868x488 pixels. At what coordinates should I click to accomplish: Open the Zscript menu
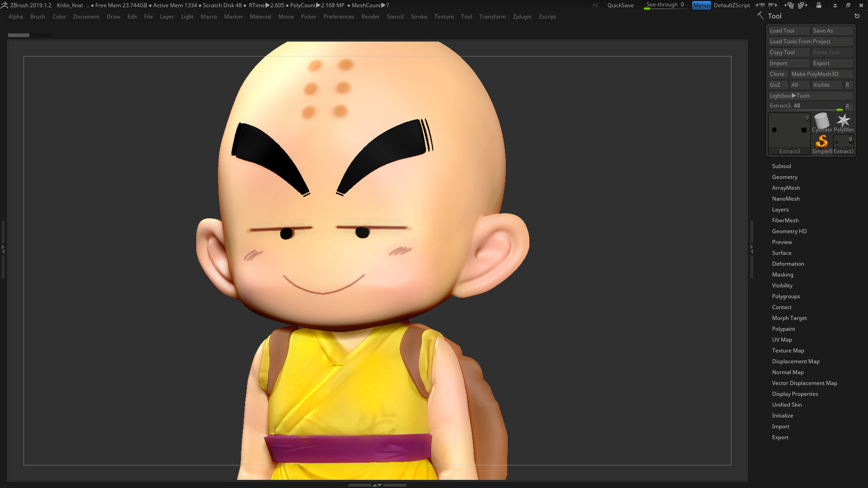coord(547,16)
